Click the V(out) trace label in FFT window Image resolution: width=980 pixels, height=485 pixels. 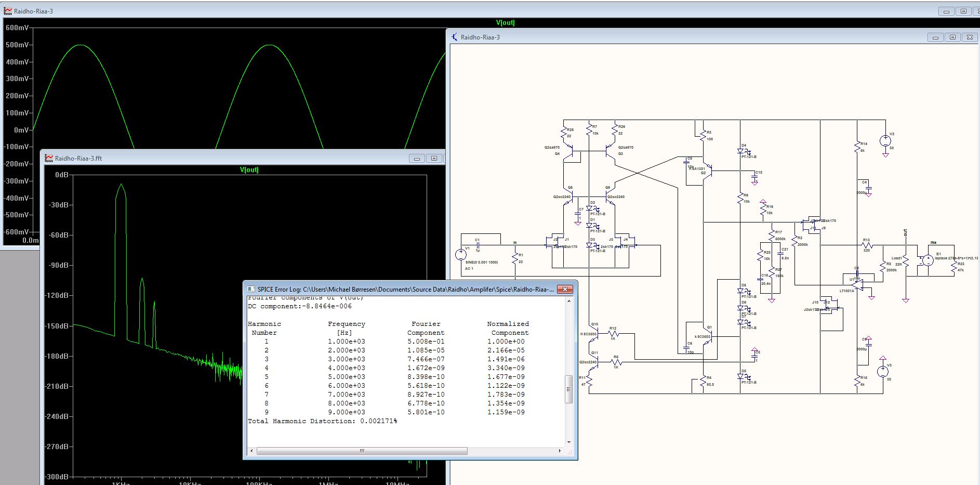tap(249, 170)
